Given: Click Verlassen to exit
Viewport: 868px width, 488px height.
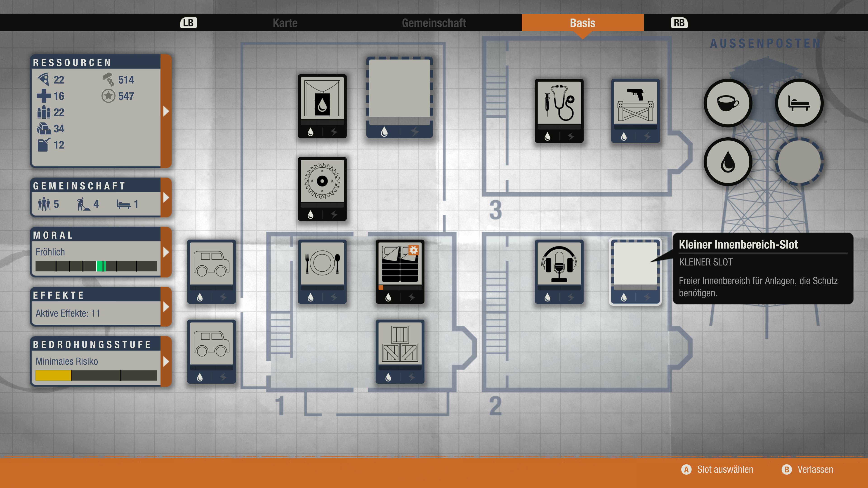Looking at the screenshot, I should (807, 469).
